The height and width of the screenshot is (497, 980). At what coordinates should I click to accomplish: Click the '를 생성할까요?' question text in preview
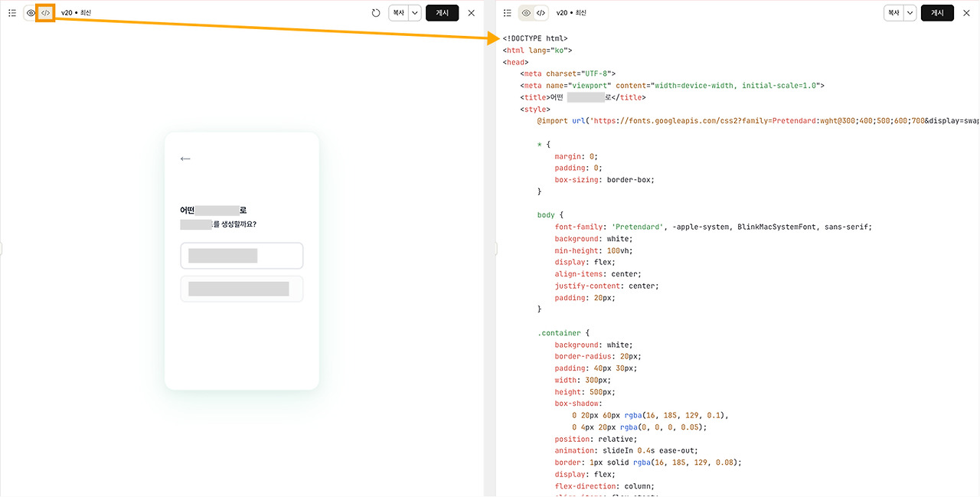(234, 224)
